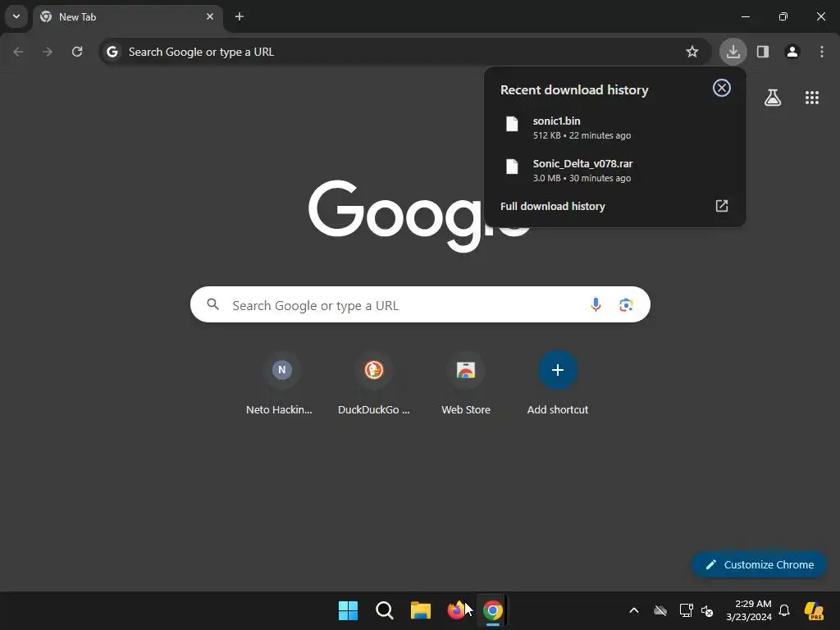This screenshot has width=840, height=630.
Task: Open Copilot preview icon in taskbar
Action: click(x=815, y=610)
